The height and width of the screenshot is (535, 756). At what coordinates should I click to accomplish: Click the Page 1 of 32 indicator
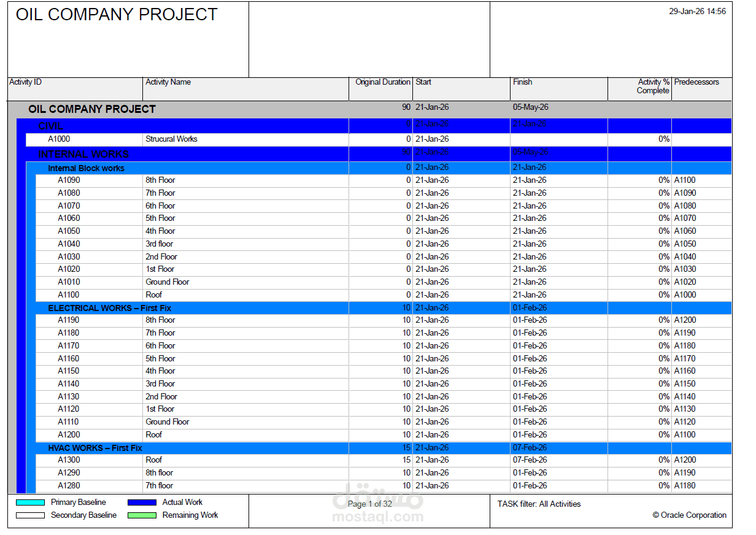pos(370,504)
